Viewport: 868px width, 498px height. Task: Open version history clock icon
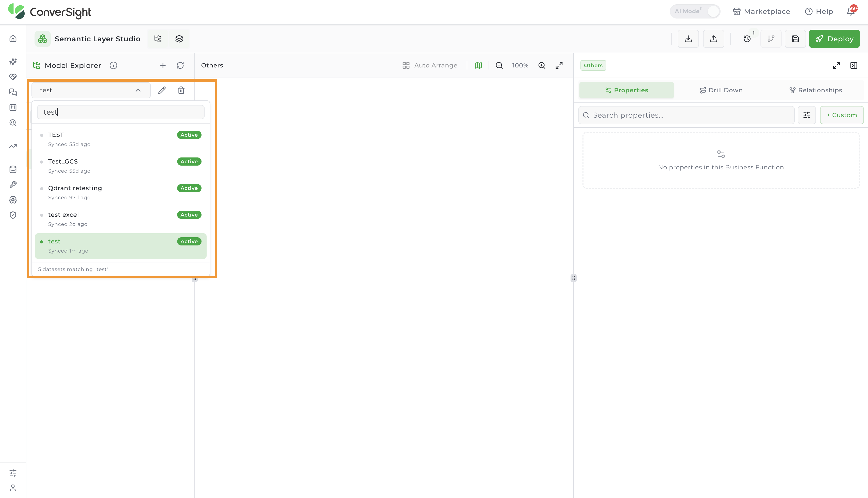click(747, 39)
